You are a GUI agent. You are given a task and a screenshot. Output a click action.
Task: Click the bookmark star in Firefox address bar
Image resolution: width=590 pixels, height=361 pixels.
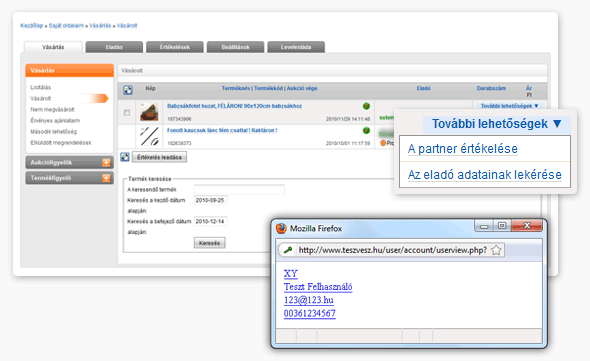[496, 250]
